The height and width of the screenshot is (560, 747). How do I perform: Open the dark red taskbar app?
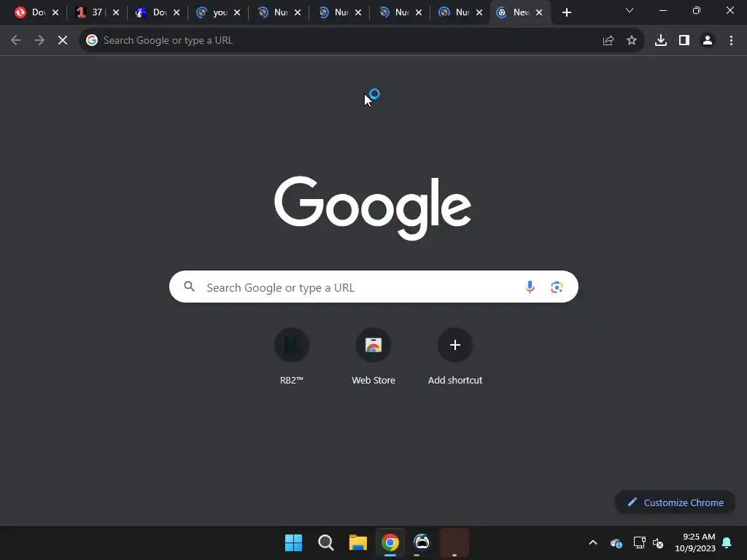pyautogui.click(x=454, y=542)
